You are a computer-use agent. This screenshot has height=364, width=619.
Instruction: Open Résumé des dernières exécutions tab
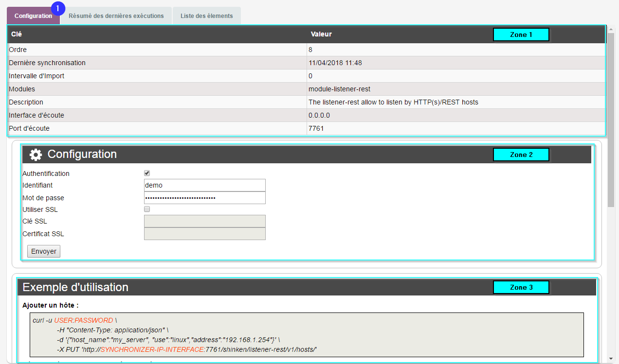(116, 16)
